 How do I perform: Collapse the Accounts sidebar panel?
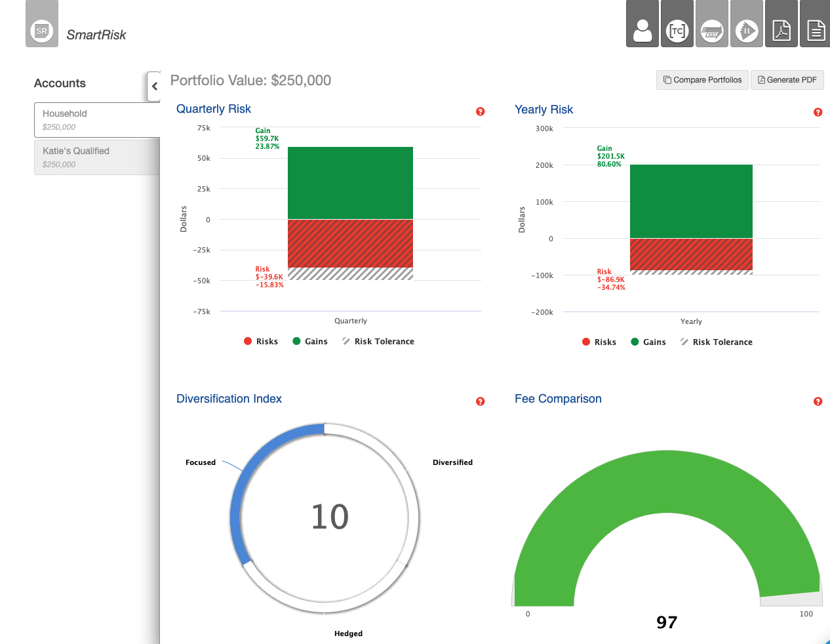pos(154,86)
